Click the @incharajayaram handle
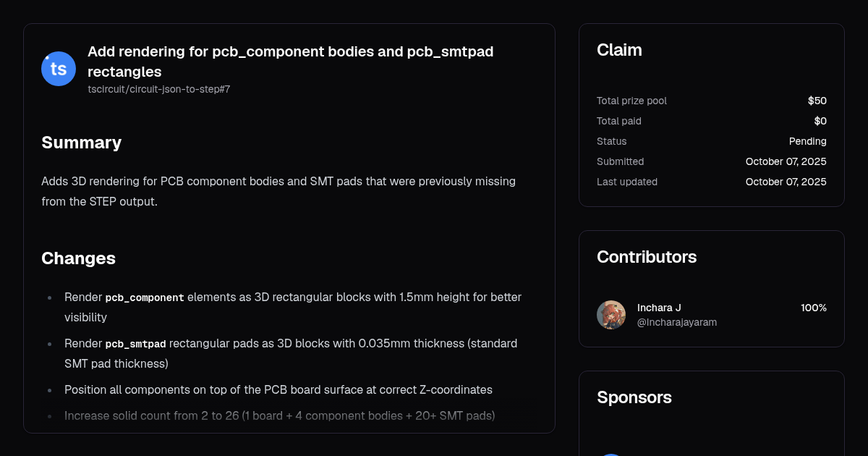 tap(677, 322)
